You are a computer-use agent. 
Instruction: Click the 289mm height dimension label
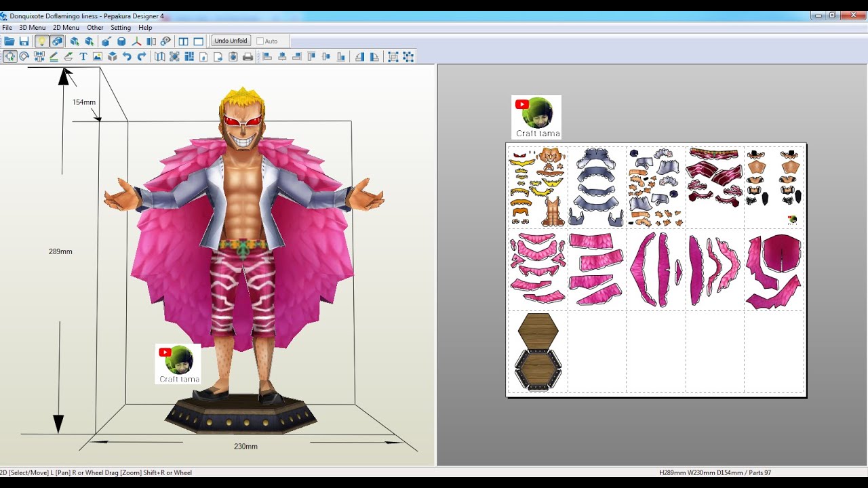[x=60, y=251]
